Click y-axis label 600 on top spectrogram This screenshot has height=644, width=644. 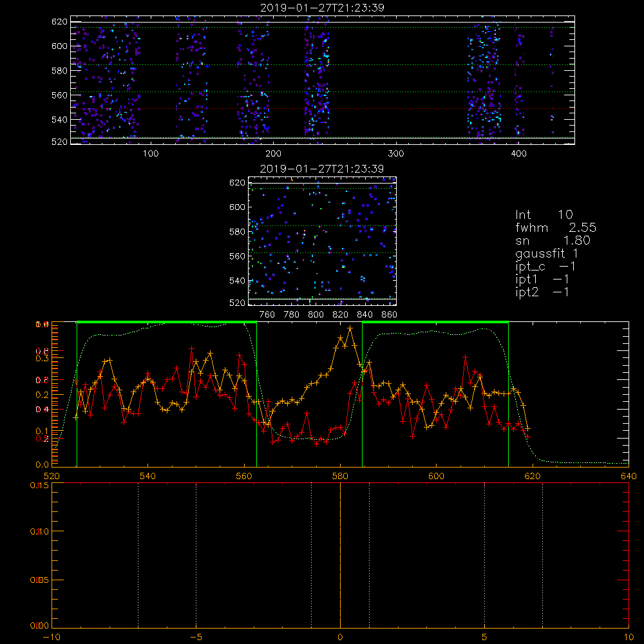[59, 46]
